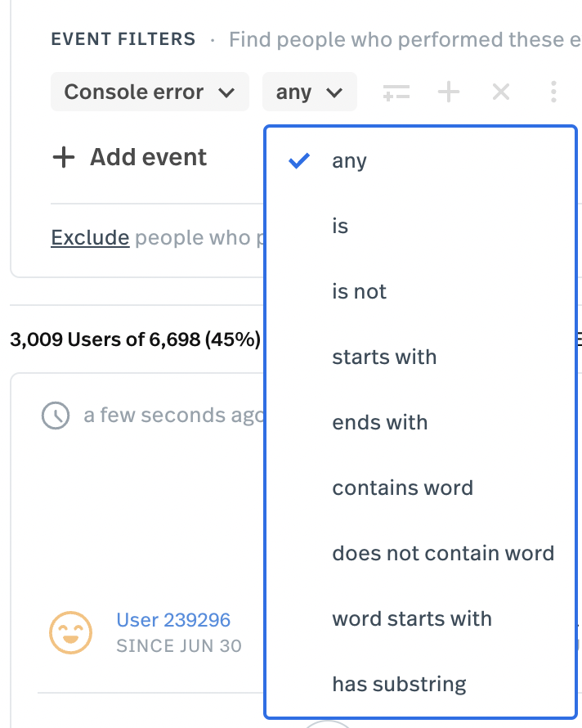Choose the 'ends with' option
This screenshot has height=728, width=582.
tap(420, 423)
